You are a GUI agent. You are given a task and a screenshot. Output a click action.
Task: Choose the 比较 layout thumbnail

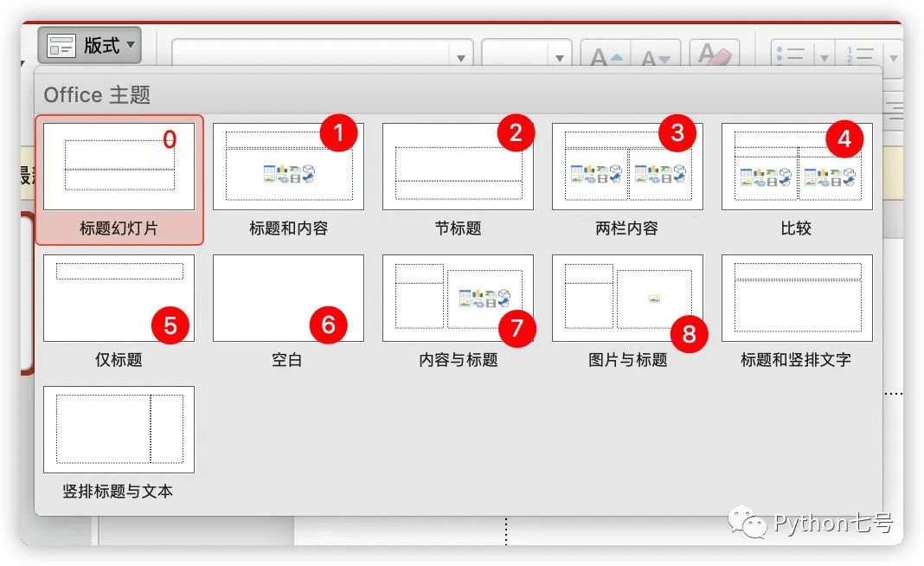coord(797,166)
